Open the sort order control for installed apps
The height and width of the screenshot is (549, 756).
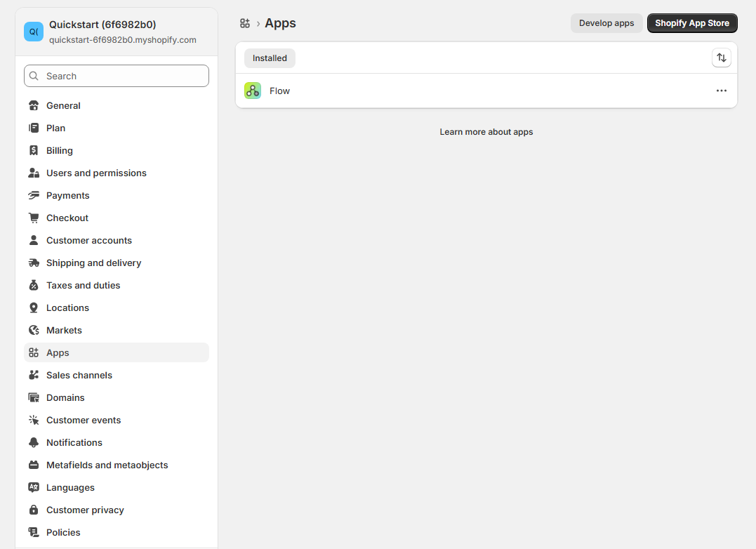tap(722, 58)
